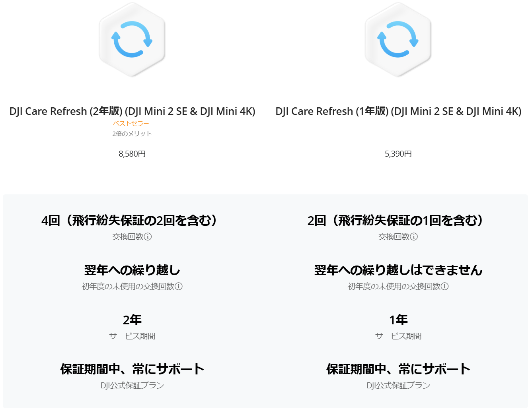
Task: Click the サービス期間 label under 1年
Action: point(398,336)
